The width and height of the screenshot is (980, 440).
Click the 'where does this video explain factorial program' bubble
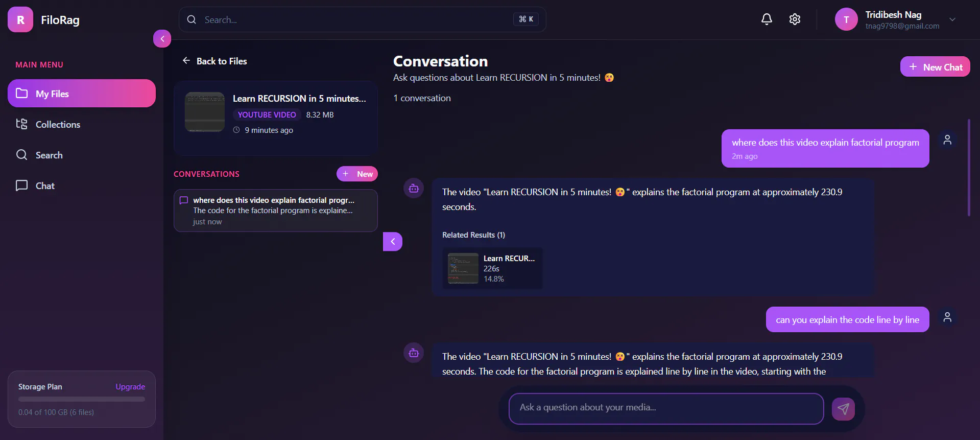coord(825,148)
